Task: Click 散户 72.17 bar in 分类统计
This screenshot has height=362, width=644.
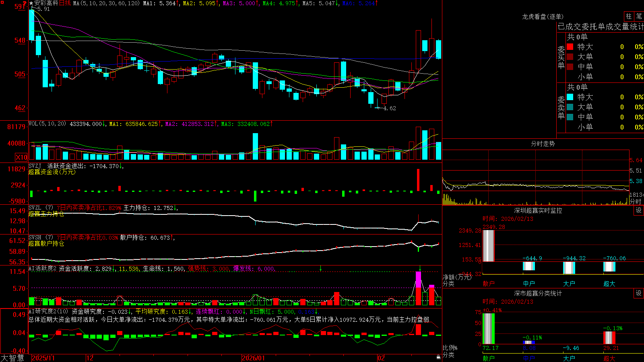Action: point(489,329)
